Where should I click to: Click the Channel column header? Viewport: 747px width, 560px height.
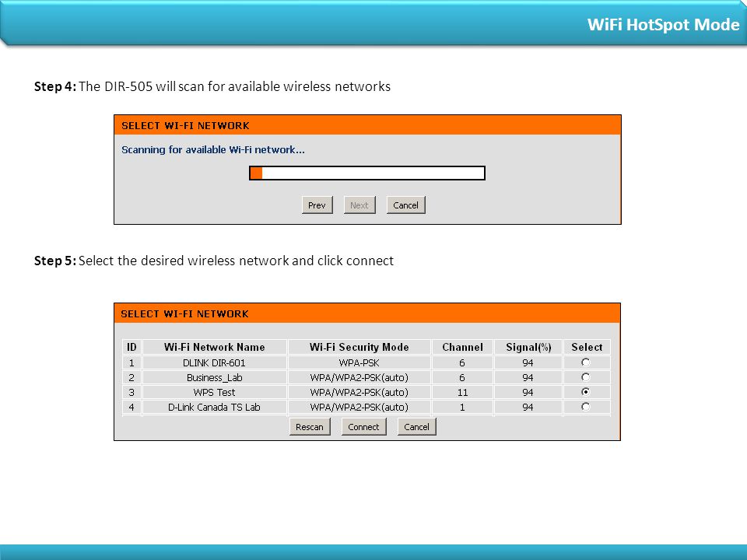(462, 347)
